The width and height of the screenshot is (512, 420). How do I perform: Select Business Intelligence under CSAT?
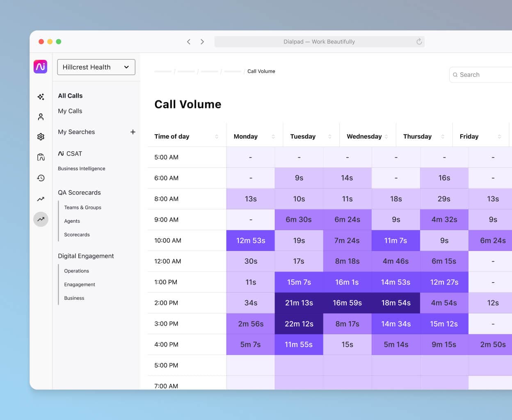82,168
